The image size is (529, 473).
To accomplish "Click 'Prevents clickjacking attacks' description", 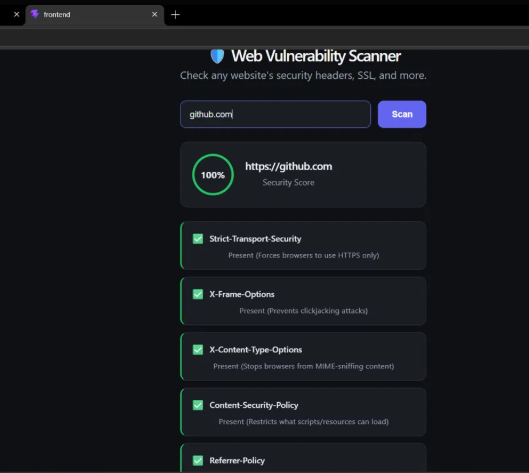I will (304, 311).
